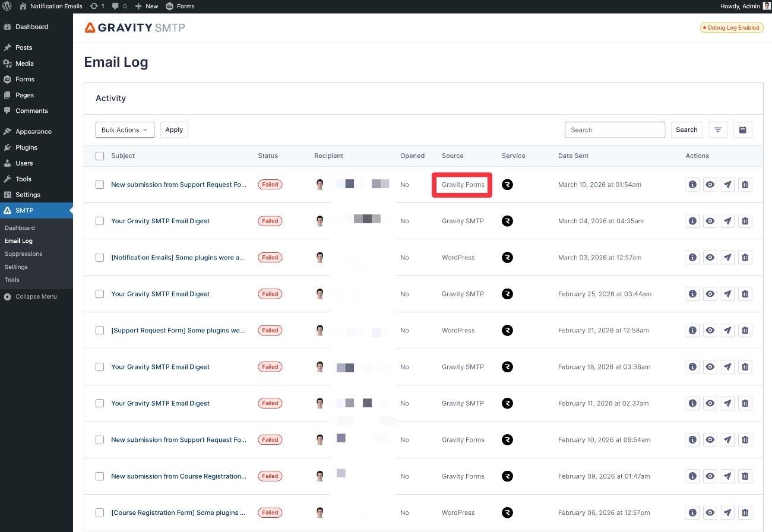View info for February 21, 2026 email
This screenshot has height=532, width=772.
click(692, 330)
